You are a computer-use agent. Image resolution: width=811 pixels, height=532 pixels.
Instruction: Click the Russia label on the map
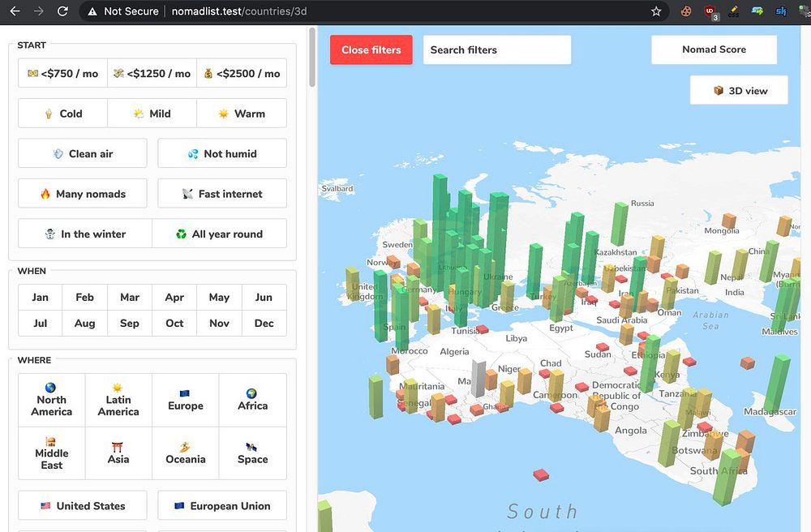642,204
